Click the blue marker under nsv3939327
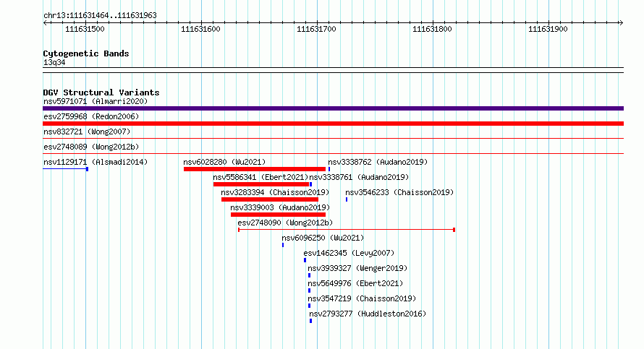The width and height of the screenshot is (644, 349). [x=309, y=275]
